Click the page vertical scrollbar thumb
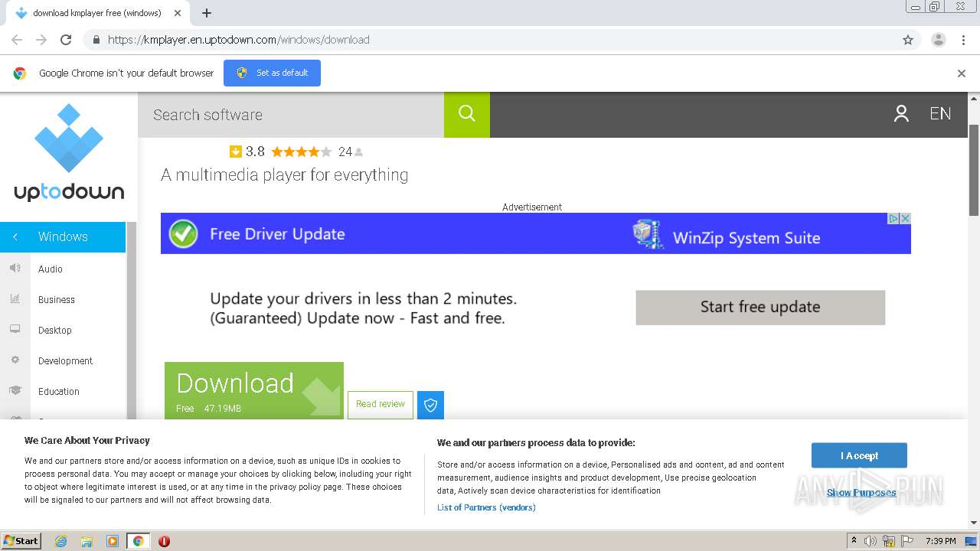Screen dimensions: 980x551 point(974,168)
